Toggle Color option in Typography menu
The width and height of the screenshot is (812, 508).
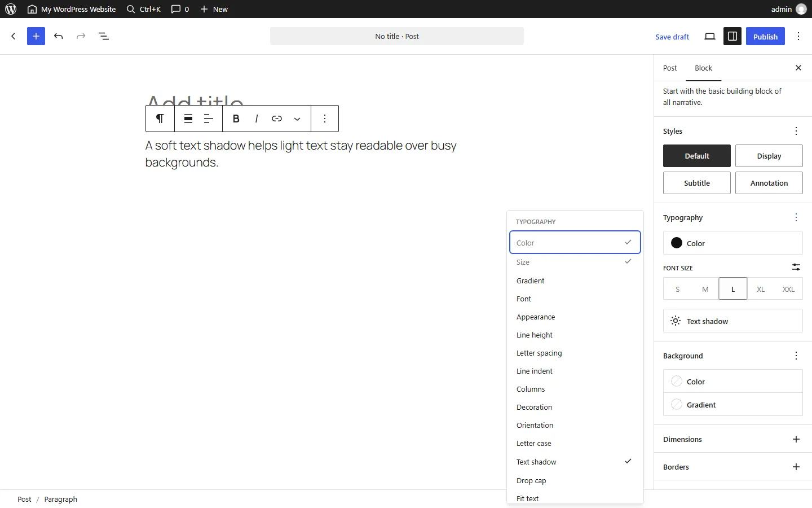pos(575,242)
